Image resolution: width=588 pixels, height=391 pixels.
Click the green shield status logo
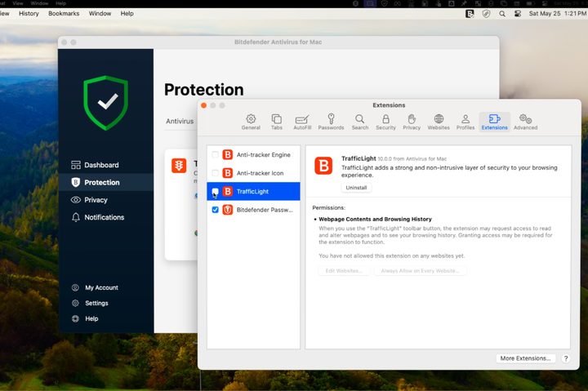point(105,103)
